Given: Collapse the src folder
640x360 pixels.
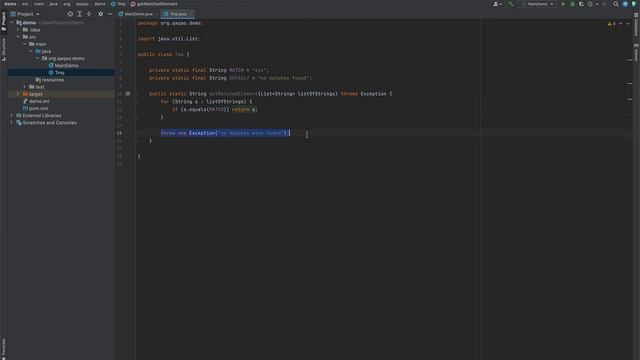Looking at the screenshot, I should [18, 37].
